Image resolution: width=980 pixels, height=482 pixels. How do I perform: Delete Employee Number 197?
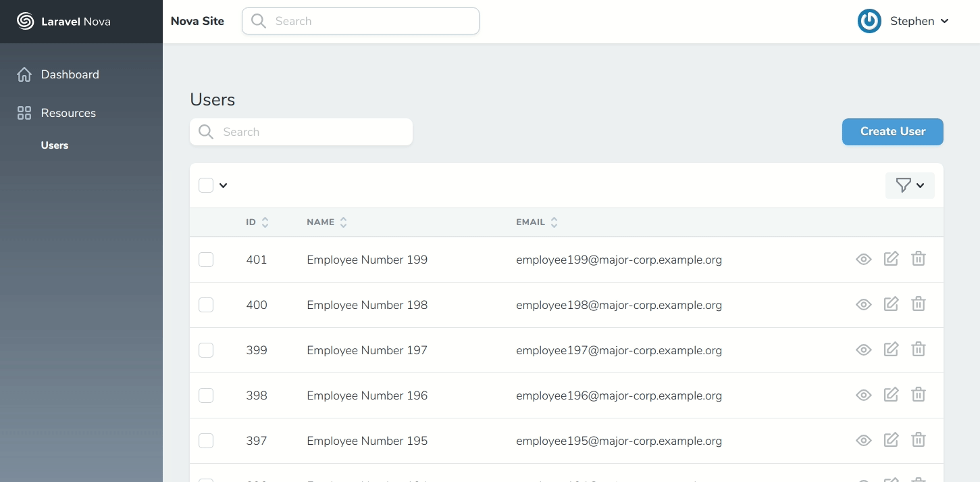pyautogui.click(x=918, y=349)
